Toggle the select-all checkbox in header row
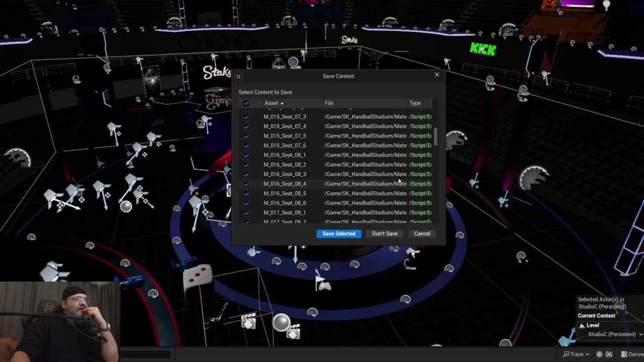Screen dimensions: 644x362 coord(246,103)
